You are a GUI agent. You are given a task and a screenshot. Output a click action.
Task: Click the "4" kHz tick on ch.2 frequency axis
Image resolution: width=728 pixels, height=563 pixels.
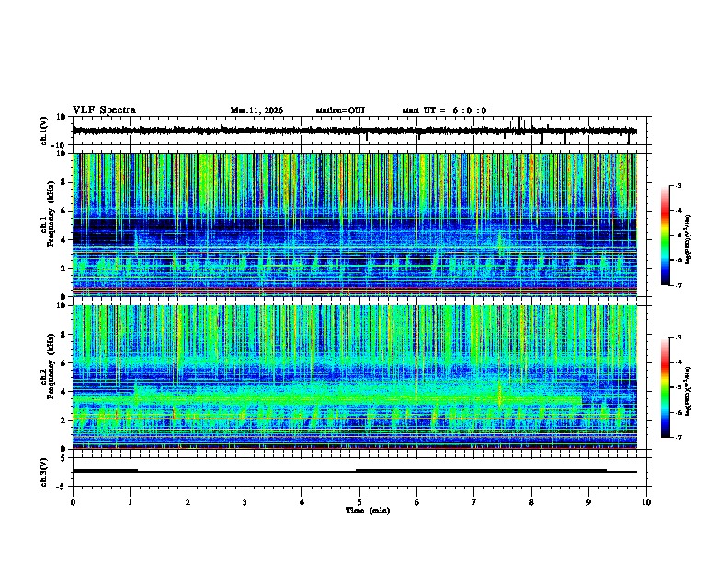[x=63, y=392]
